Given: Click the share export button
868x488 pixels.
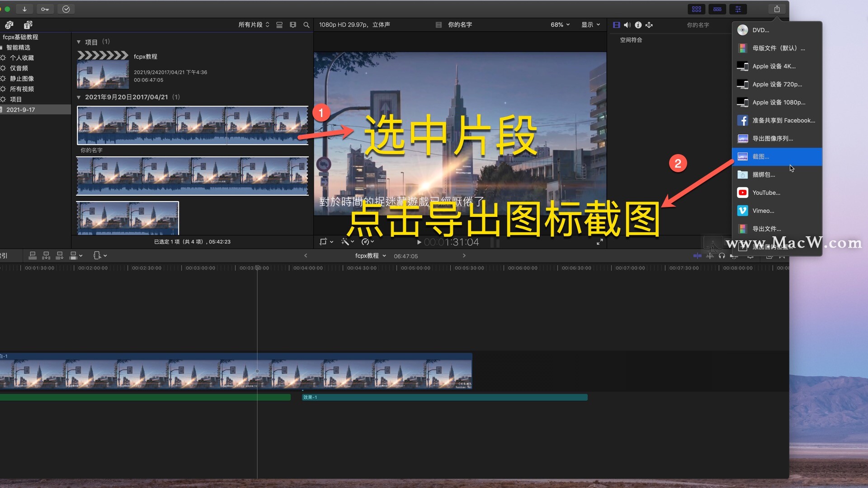Looking at the screenshot, I should pyautogui.click(x=777, y=9).
